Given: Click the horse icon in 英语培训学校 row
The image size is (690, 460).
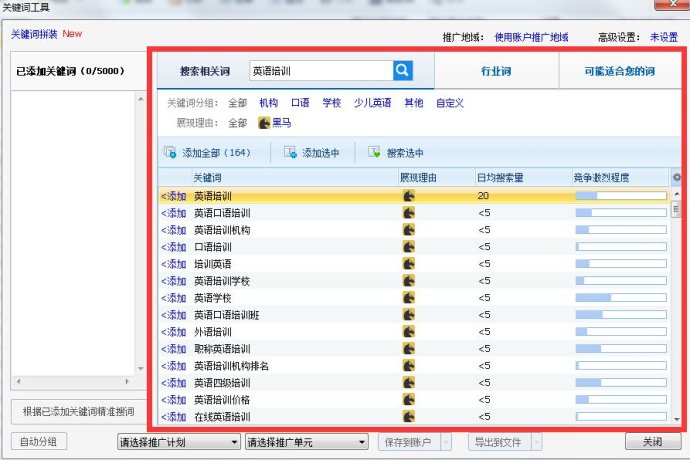Looking at the screenshot, I should 408,281.
